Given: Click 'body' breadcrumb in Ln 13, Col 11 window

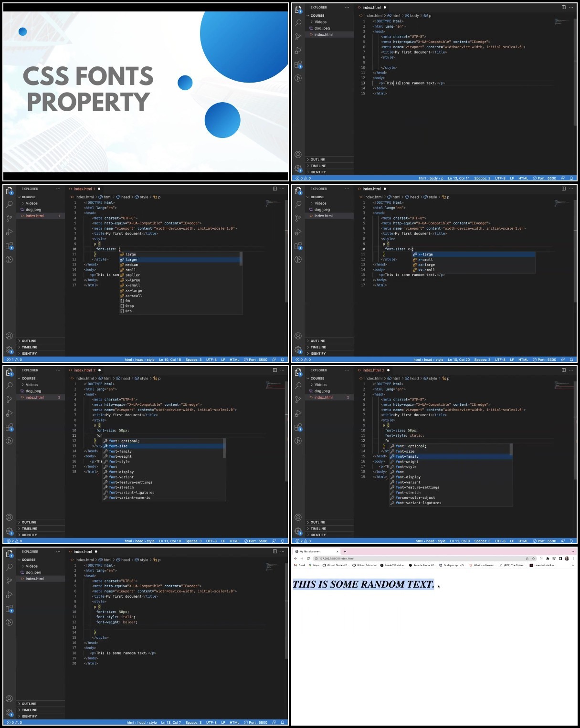Looking at the screenshot, I should (414, 15).
